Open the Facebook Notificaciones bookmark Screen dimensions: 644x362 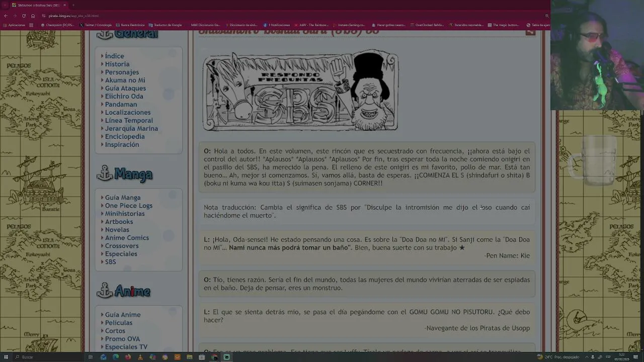click(x=277, y=25)
